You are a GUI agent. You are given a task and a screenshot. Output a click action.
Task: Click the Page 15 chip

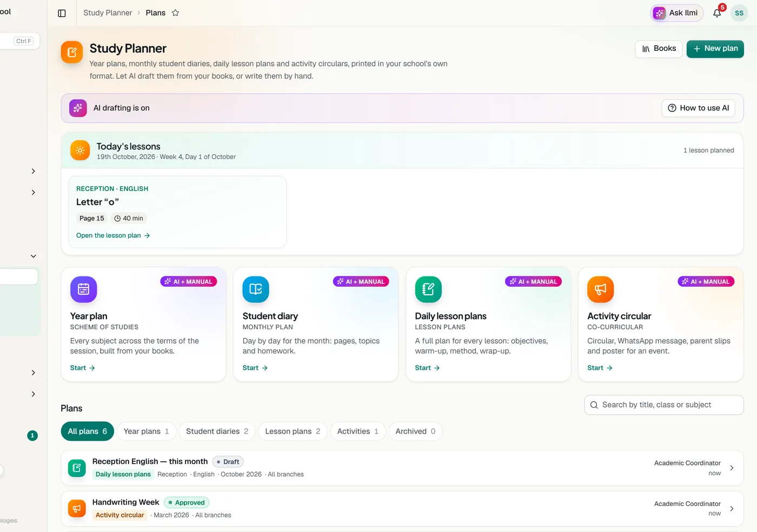92,218
